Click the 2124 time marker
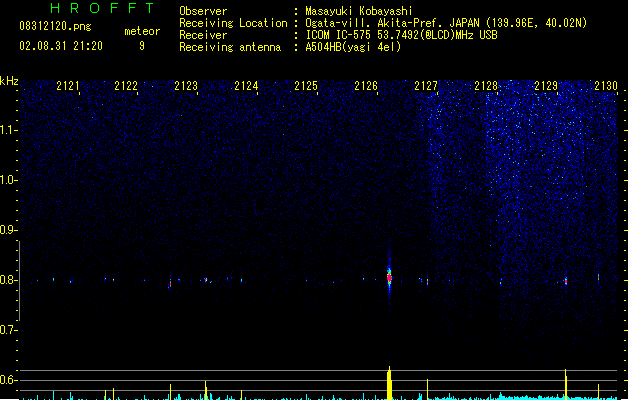Screen dimensions: 629x400 point(246,86)
